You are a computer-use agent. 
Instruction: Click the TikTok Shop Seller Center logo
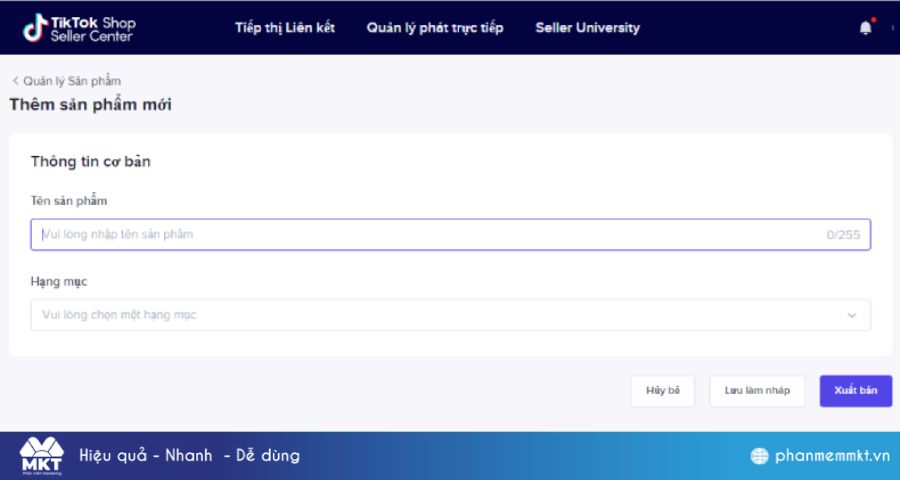(x=79, y=28)
